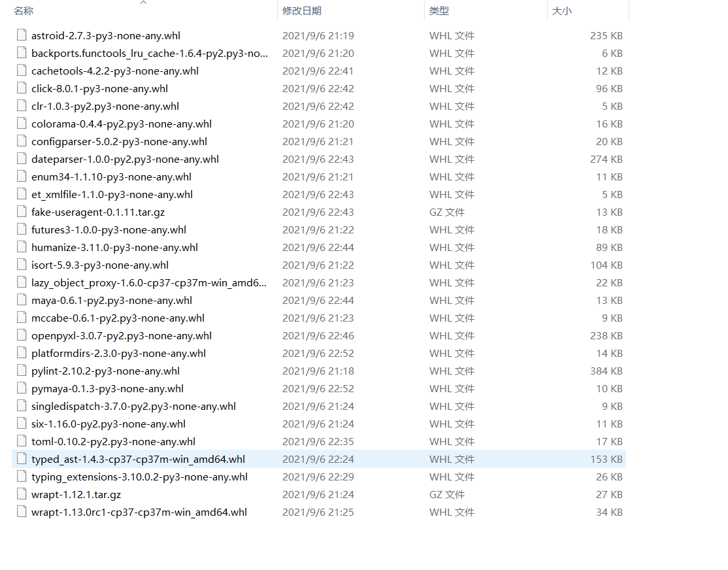
Task: Click the futures3-1.0.0 file icon
Action: pos(22,229)
